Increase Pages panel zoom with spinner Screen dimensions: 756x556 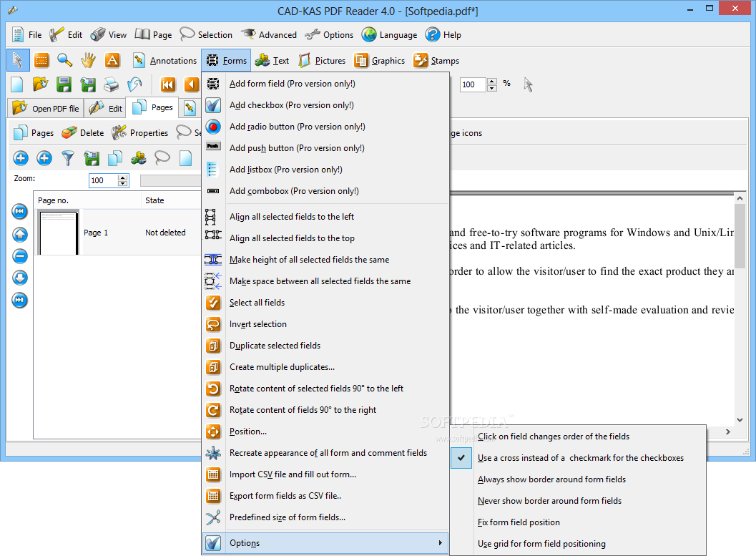coord(123,177)
